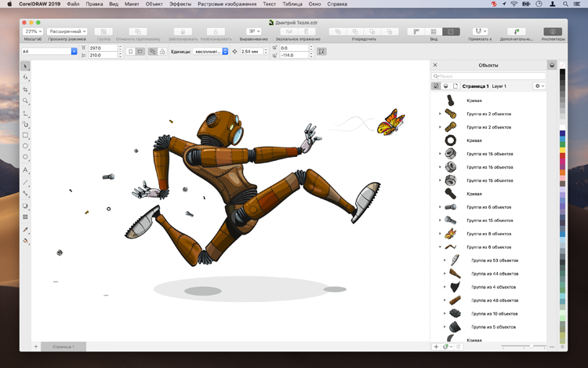Open the Расширенный view mode dropdown

(67, 31)
